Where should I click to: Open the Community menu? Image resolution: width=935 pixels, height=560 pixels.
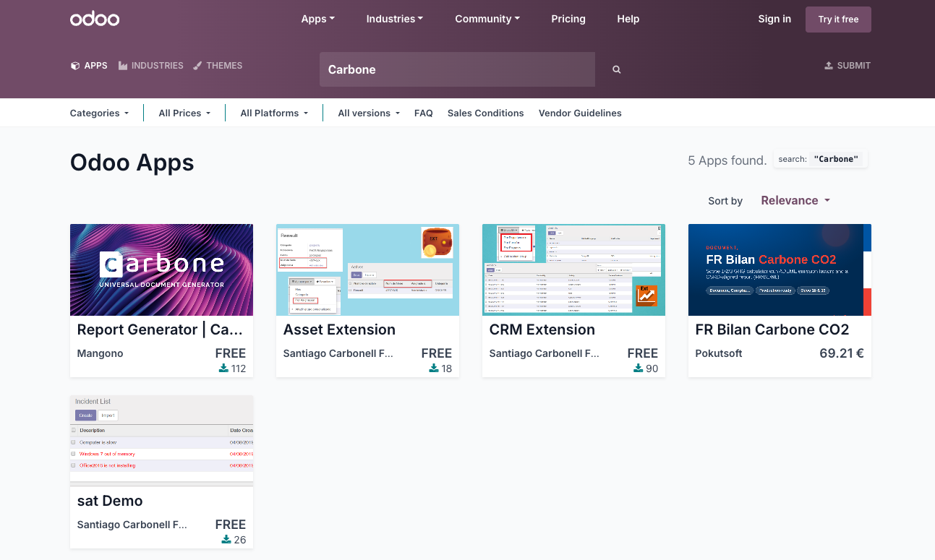pyautogui.click(x=487, y=19)
